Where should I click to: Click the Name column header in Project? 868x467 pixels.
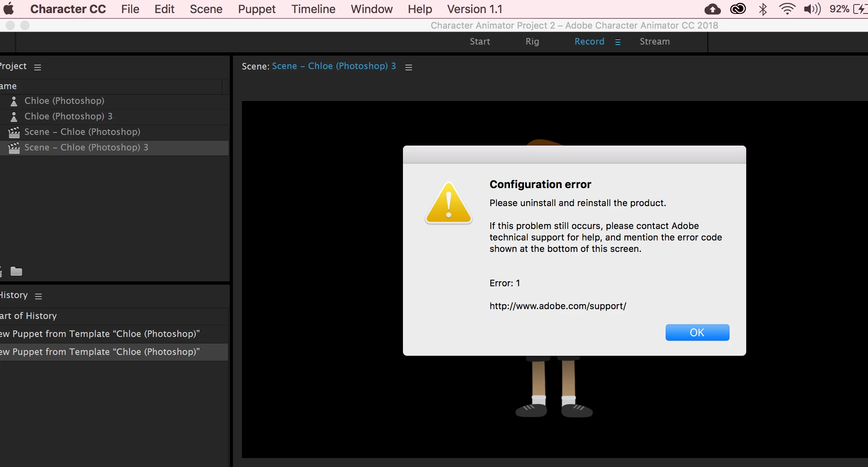coord(111,86)
